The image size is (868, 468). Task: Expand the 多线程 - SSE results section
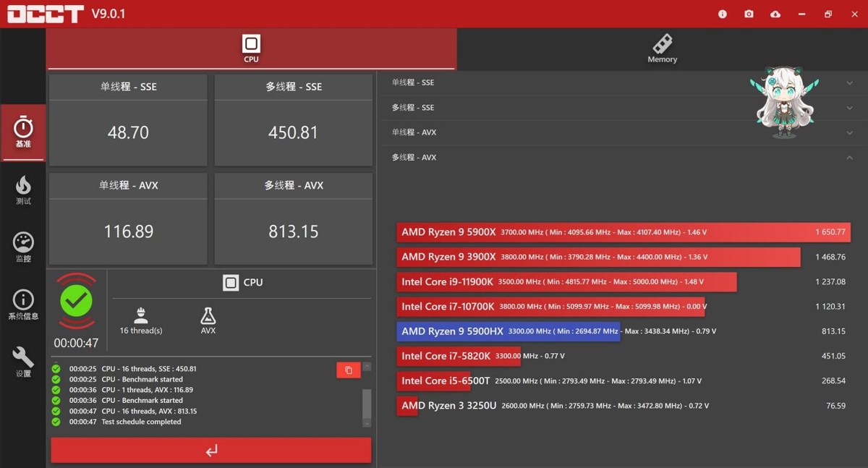(849, 107)
